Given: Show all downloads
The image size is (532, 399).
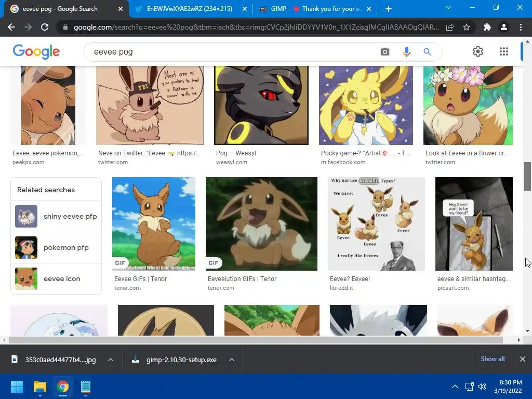Looking at the screenshot, I should (x=493, y=359).
